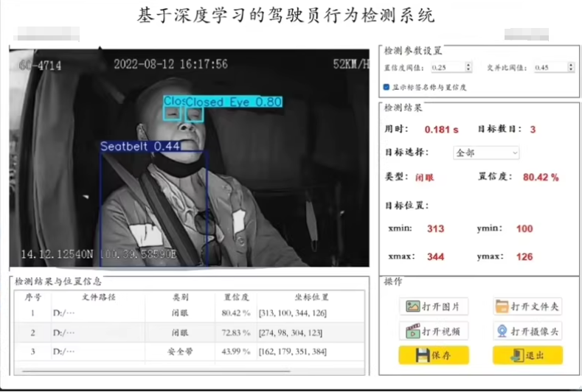
Task: Decrease the 交并比阈值 value with down arrow
Action: click(x=571, y=70)
